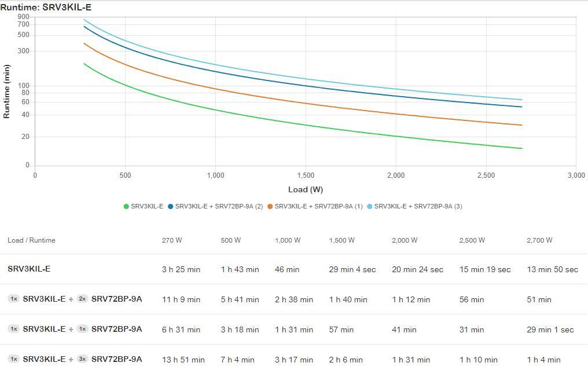
Task: Select the 2,700 W column header
Action: coord(539,240)
